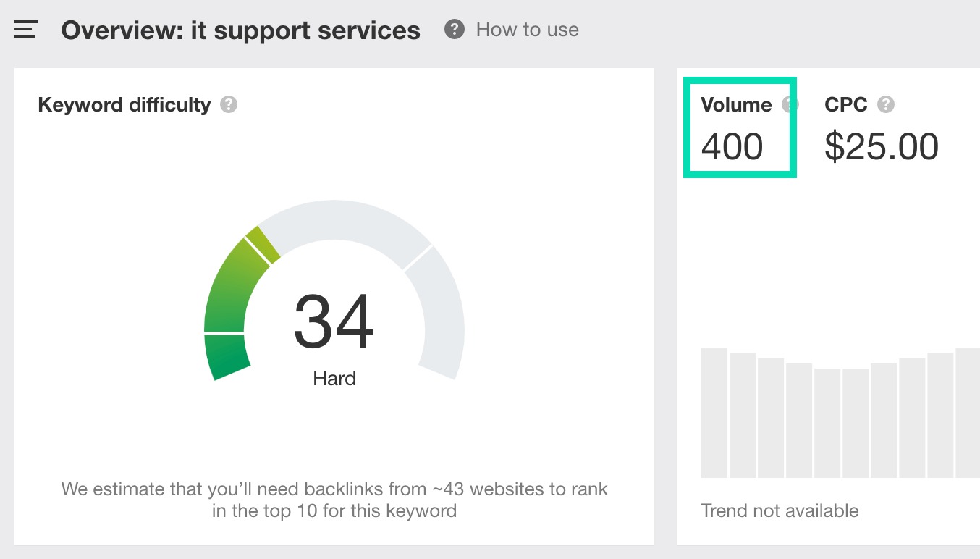Screen dimensions: 980x559
Task: Click the Keyword difficulty heading
Action: coord(124,105)
